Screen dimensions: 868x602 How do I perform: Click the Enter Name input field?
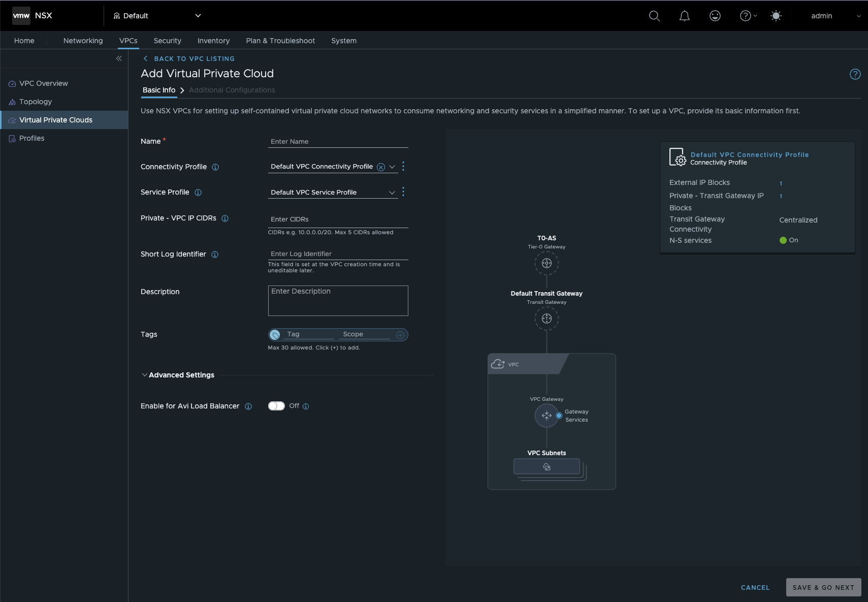pos(337,142)
